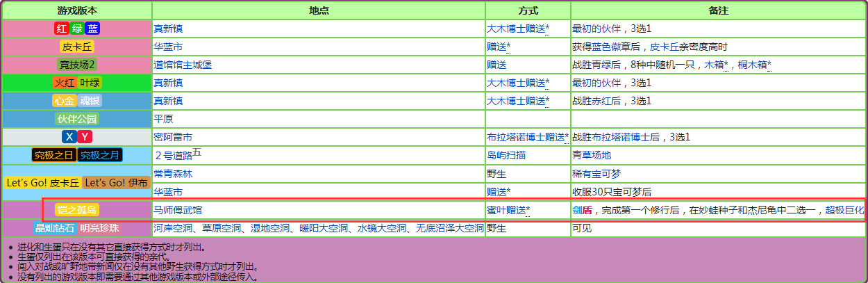Open the 暖阳大空洞 link

(324, 227)
